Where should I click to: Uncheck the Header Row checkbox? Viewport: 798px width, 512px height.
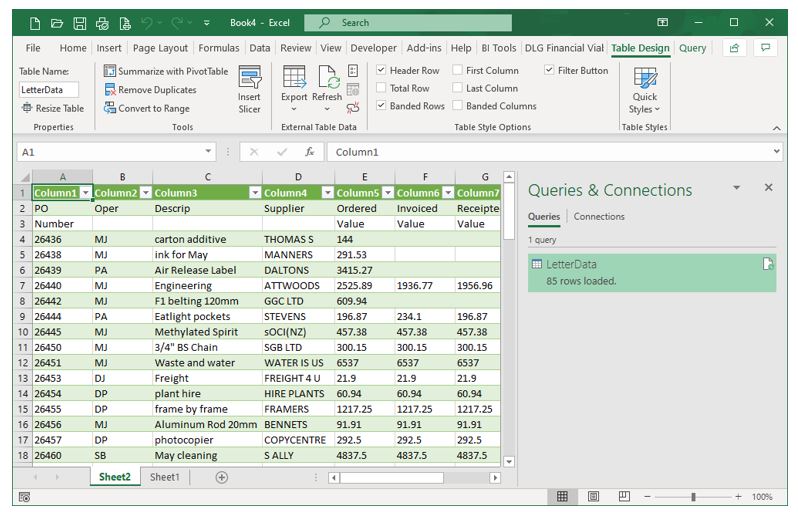click(x=382, y=71)
